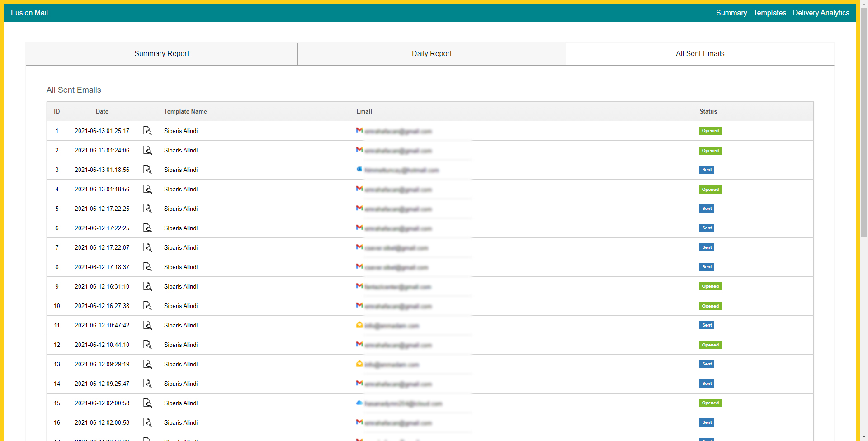The width and height of the screenshot is (868, 441).
Task: Select date 2021-06-12 10:47:42
Action: 102,325
